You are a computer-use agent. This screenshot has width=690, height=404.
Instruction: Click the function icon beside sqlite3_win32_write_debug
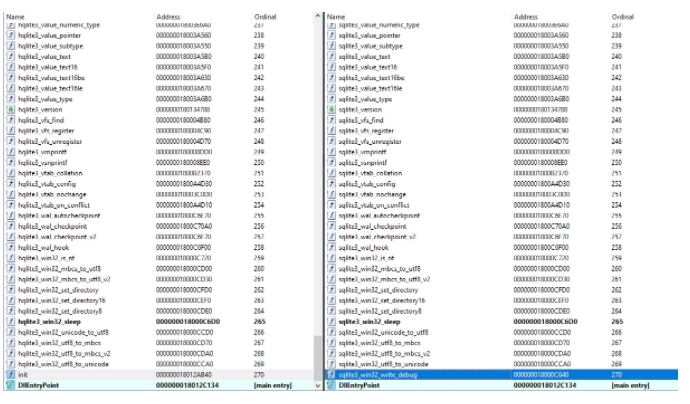(x=331, y=375)
